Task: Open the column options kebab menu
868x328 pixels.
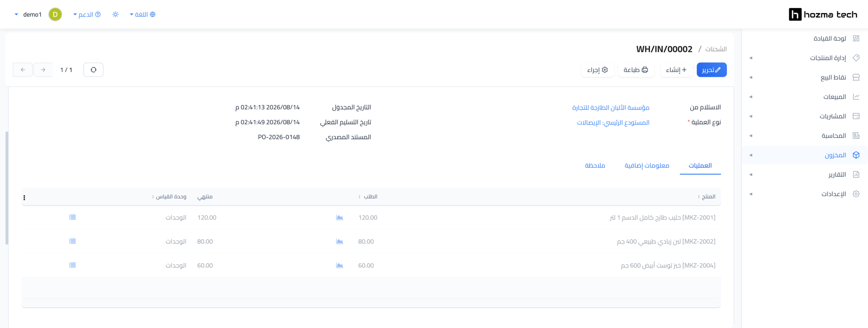Action: pos(24,197)
